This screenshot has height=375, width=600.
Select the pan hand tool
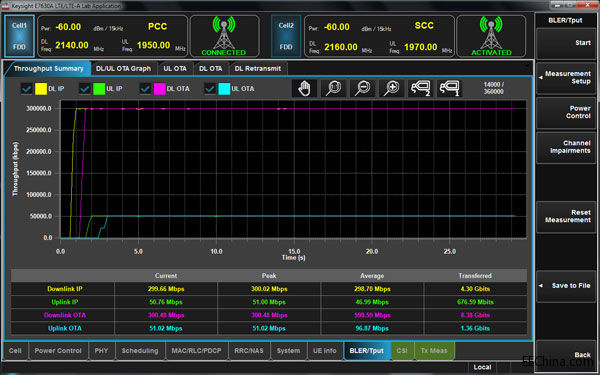coord(304,89)
